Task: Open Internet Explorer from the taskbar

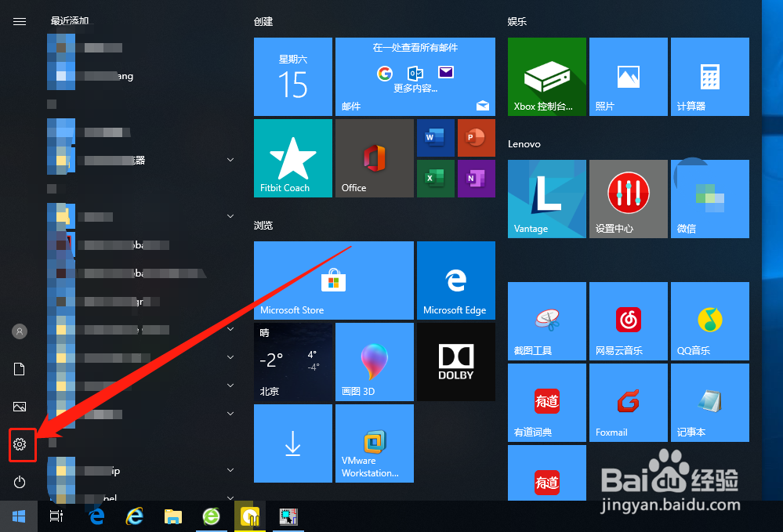Action: click(135, 516)
